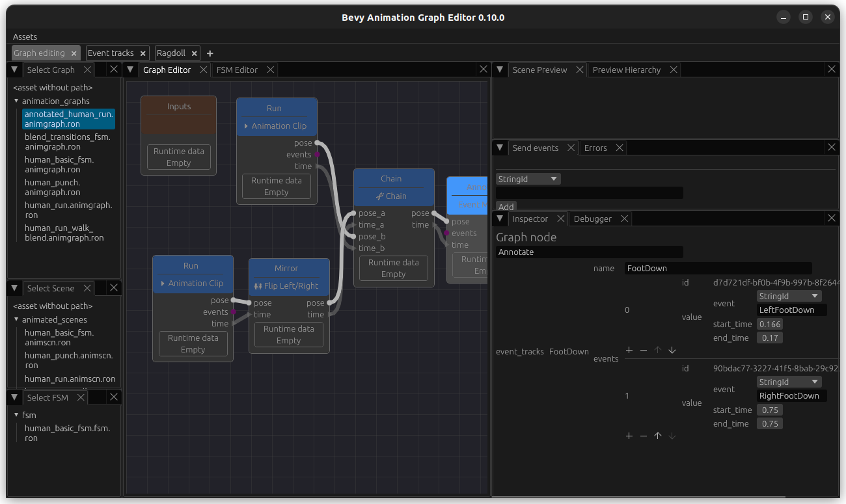Screen dimensions: 846x504
Task: Switch to Preview Hierarchy tab
Action: pos(626,70)
